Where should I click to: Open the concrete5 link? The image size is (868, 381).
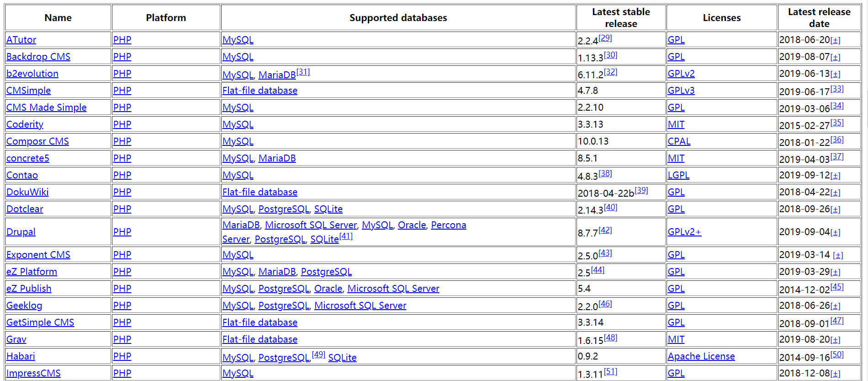(28, 158)
